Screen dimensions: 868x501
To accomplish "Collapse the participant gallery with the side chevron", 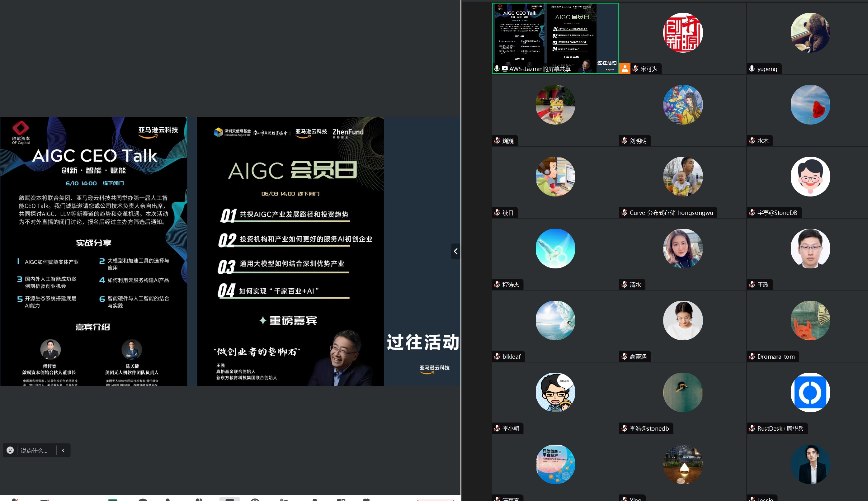I will coord(456,251).
